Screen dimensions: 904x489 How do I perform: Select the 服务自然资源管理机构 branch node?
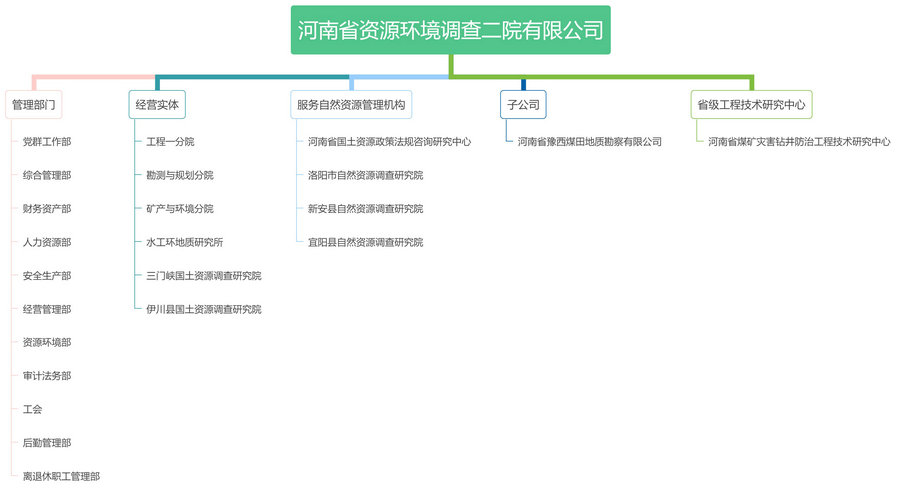point(351,104)
